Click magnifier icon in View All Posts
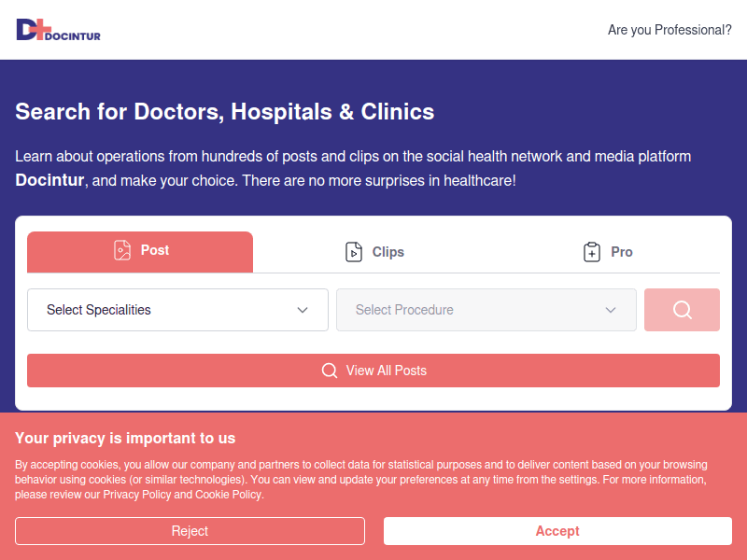This screenshot has height=560, width=747. pyautogui.click(x=330, y=371)
